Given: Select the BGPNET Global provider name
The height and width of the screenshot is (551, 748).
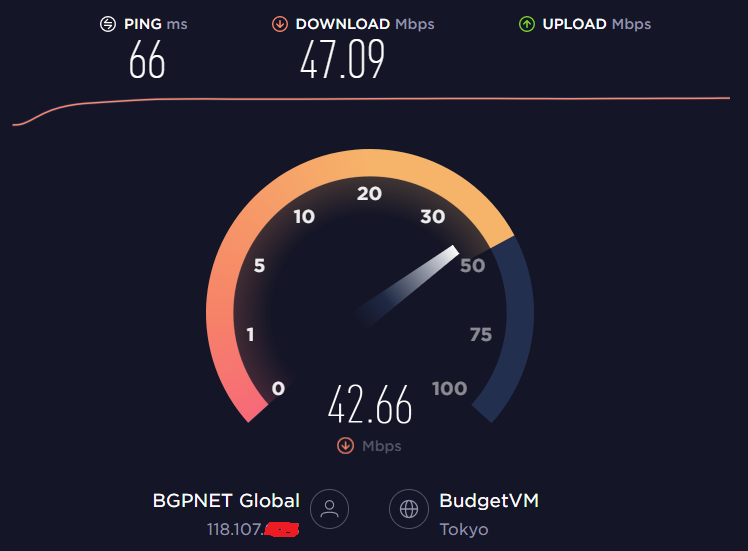Looking at the screenshot, I should click(226, 500).
